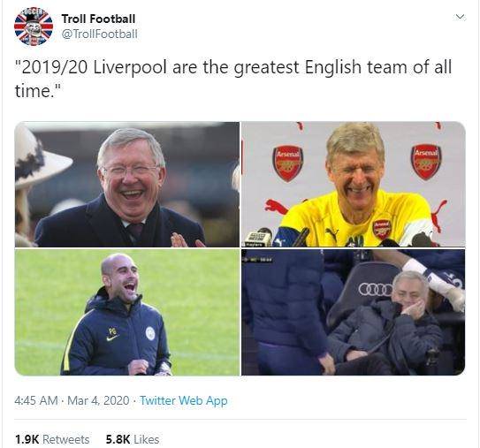Viewport: 480px width, 448px height.
Task: View the 5.8K Likes list
Action: pyautogui.click(x=133, y=439)
